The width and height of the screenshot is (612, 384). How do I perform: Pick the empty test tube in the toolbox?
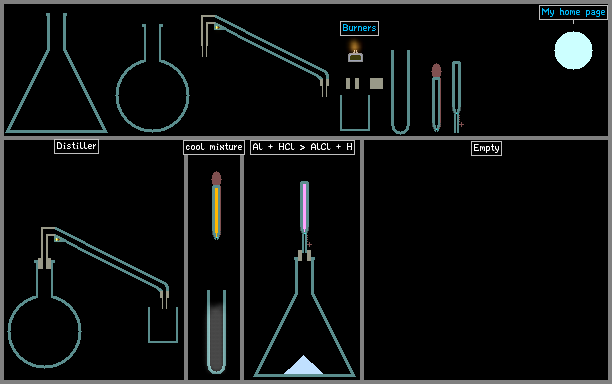pyautogui.click(x=400, y=92)
